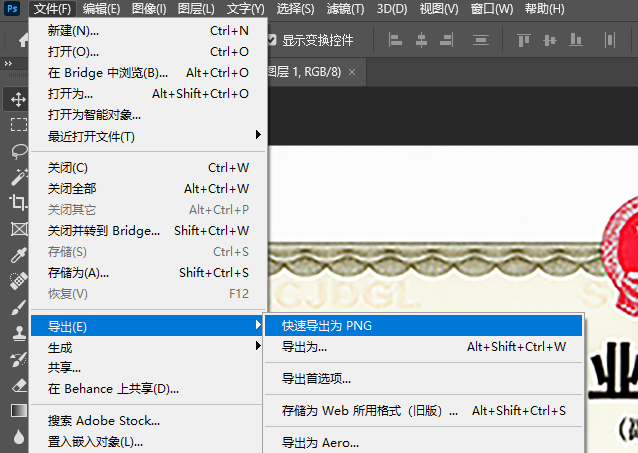Select the Move tool
The width and height of the screenshot is (638, 453).
(18, 99)
